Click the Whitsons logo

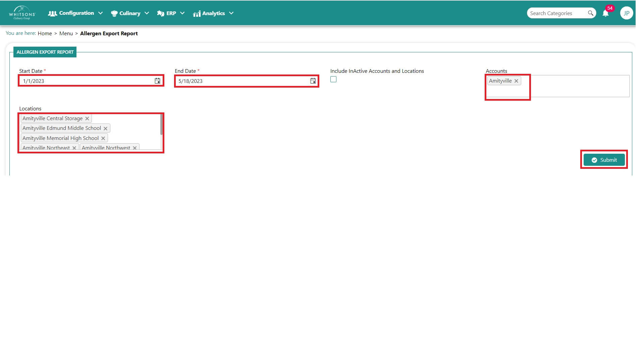click(22, 13)
